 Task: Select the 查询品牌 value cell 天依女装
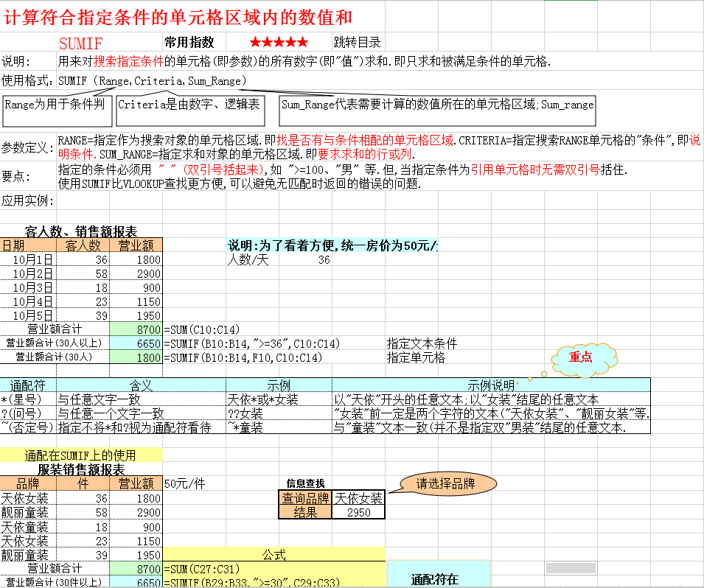pyautogui.click(x=358, y=498)
